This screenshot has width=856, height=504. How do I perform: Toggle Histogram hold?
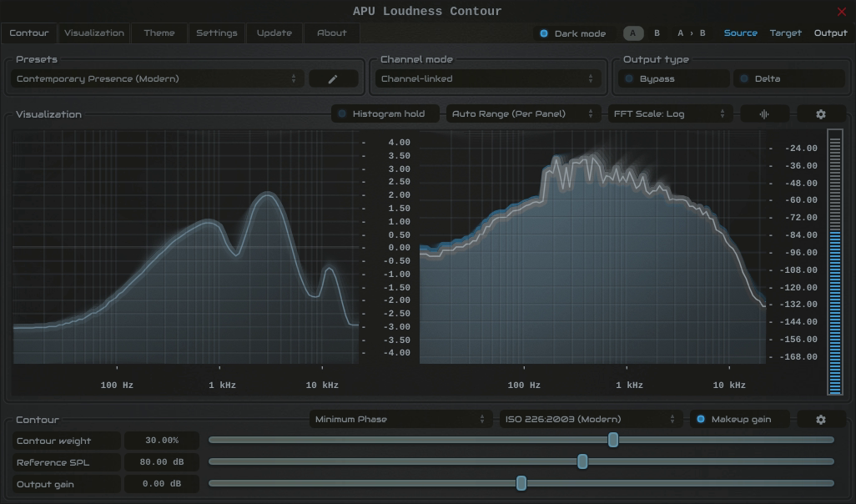click(x=385, y=114)
